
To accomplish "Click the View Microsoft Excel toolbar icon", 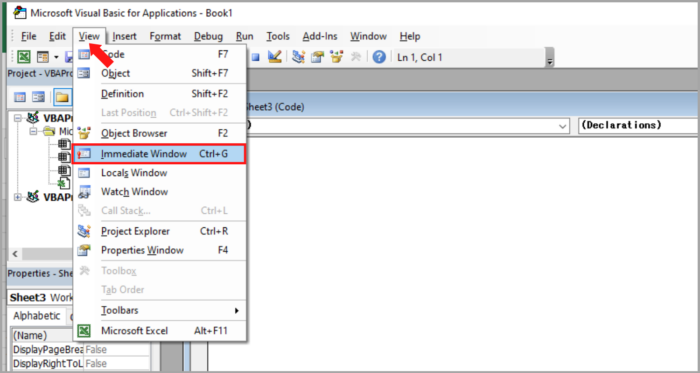I will tap(23, 57).
